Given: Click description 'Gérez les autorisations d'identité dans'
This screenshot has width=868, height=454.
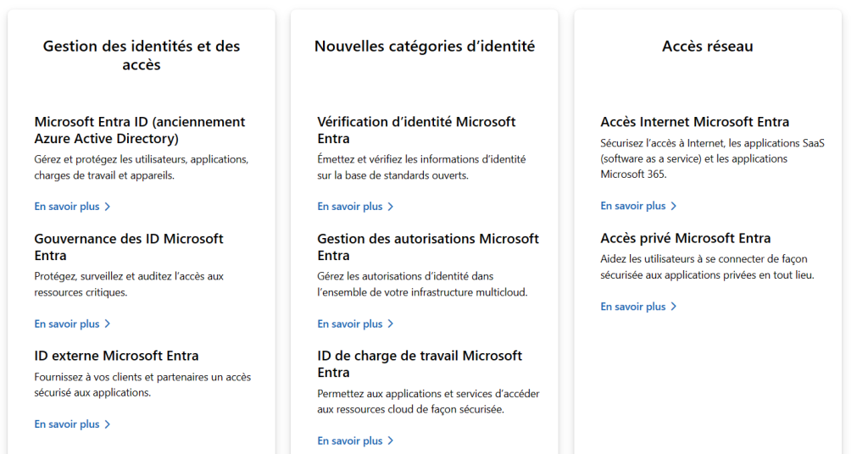Looking at the screenshot, I should (422, 285).
